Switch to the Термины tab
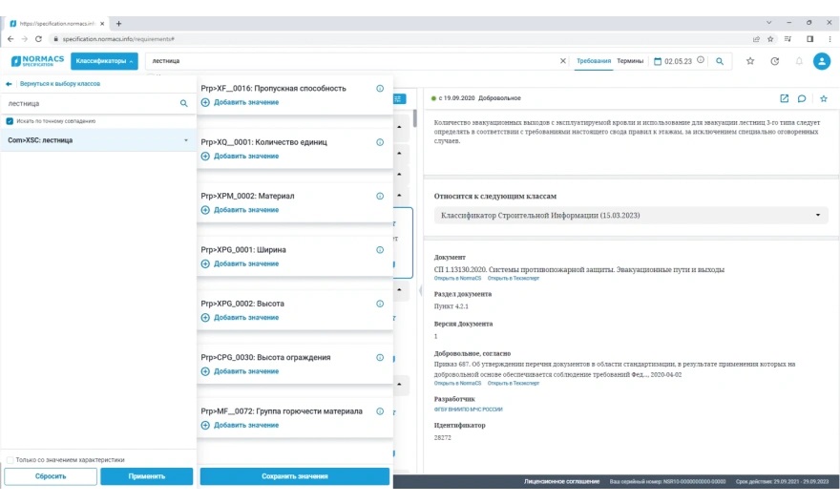Screen dimensions: 840x504 point(629,61)
